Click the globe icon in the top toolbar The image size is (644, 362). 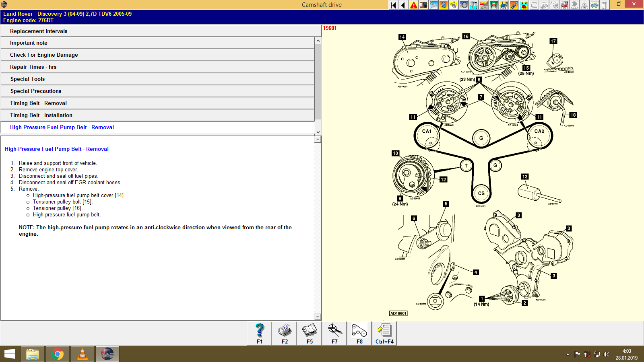pyautogui.click(x=444, y=4)
